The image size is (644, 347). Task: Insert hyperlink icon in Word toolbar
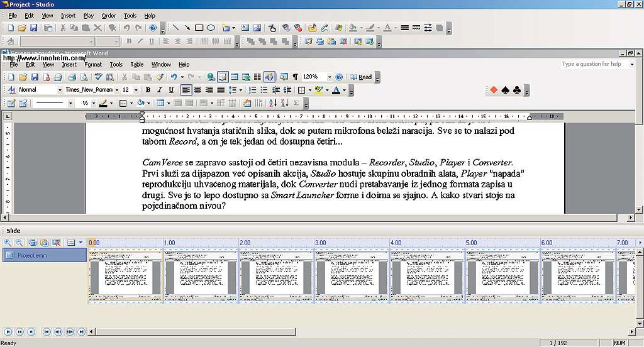211,77
